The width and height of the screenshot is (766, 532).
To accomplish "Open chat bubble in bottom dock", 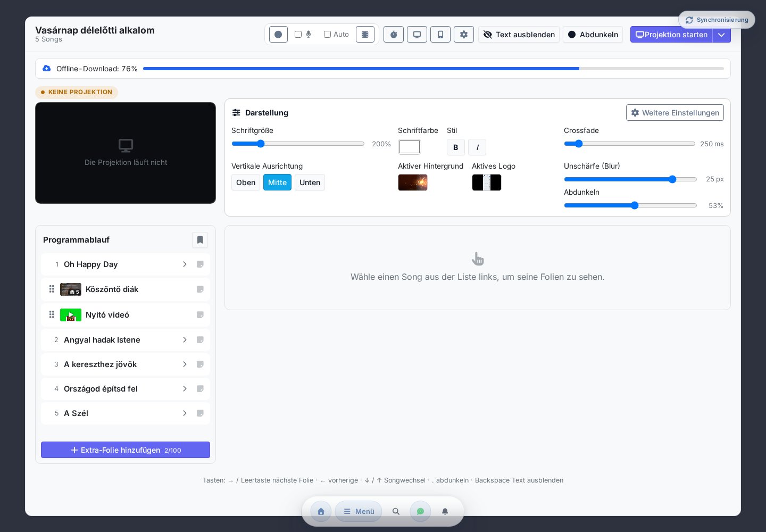I will (420, 511).
